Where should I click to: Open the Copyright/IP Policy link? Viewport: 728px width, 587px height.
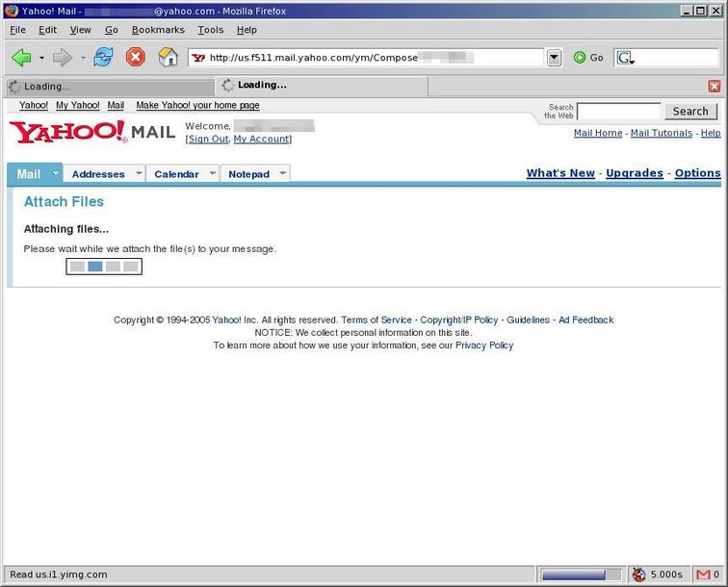pyautogui.click(x=458, y=319)
